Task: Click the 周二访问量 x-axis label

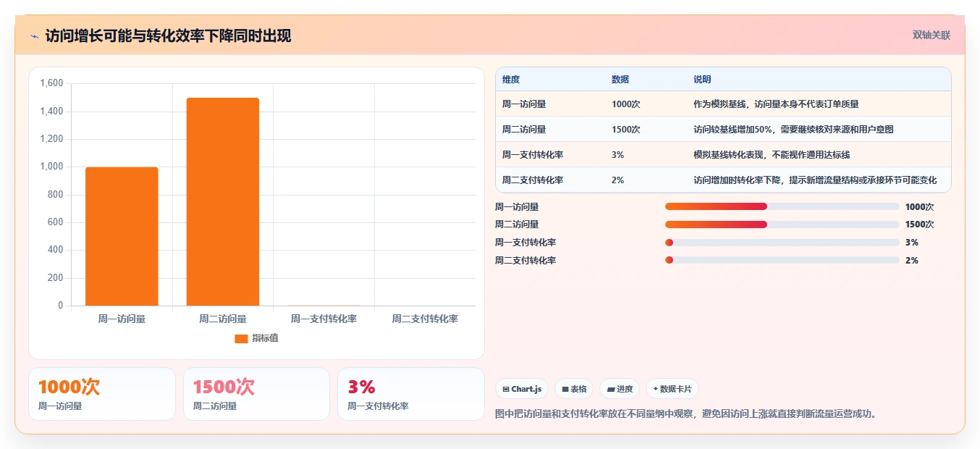Action: coord(223,319)
